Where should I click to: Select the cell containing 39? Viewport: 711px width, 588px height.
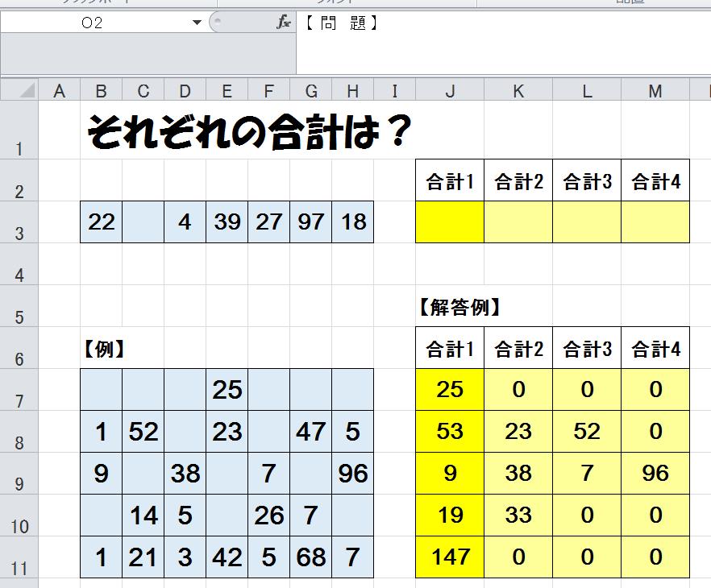227,222
